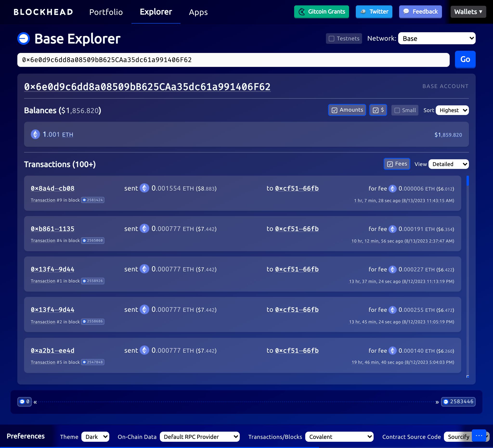
Task: Click the ETH icon beside 1.001 ETH balance
Action: point(35,134)
